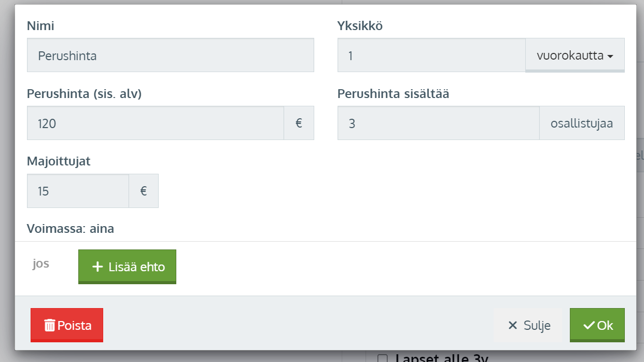Click the osallistujaa suffix label
The height and width of the screenshot is (362, 644).
pyautogui.click(x=582, y=123)
